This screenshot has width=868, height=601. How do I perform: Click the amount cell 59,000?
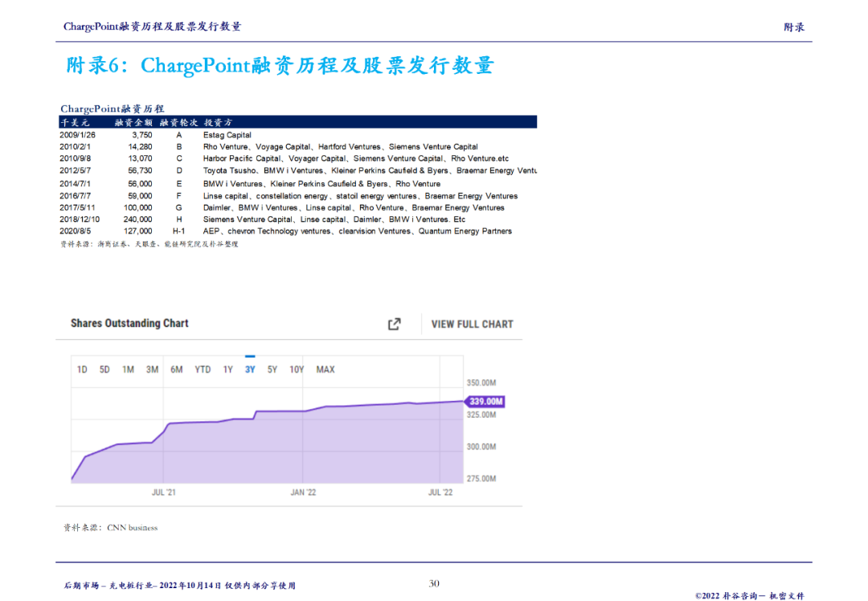pos(140,196)
